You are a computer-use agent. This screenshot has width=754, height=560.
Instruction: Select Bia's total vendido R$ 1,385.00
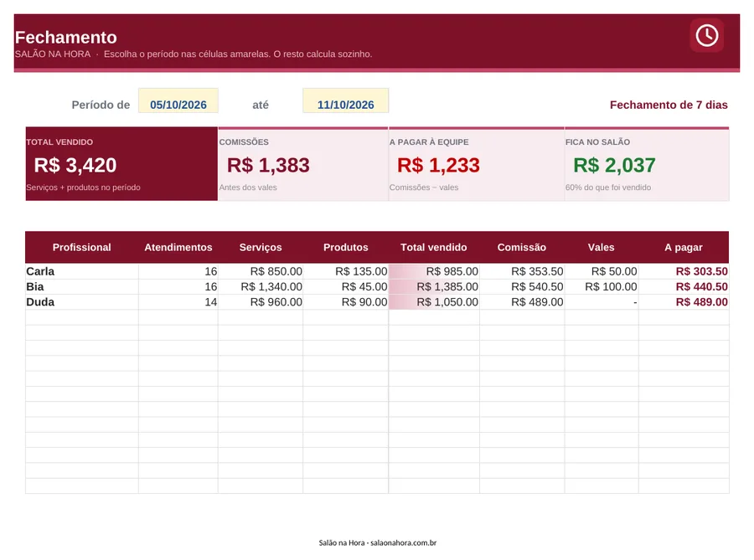(434, 287)
